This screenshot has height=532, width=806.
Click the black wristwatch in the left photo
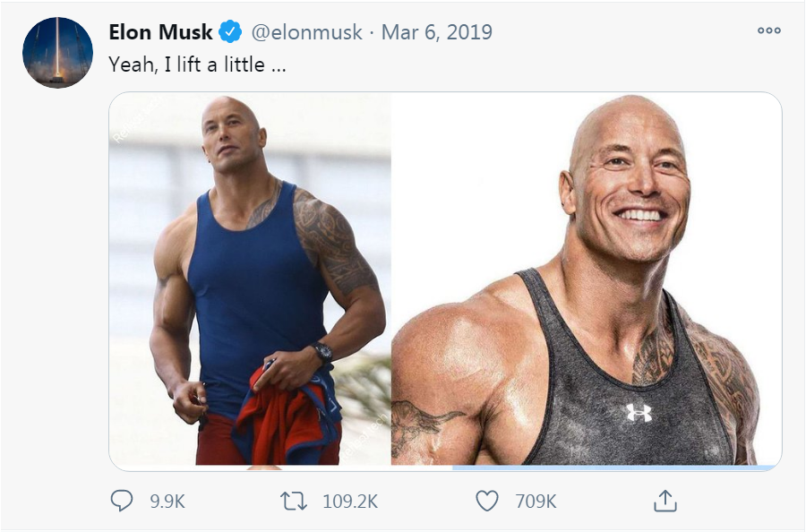point(322,353)
